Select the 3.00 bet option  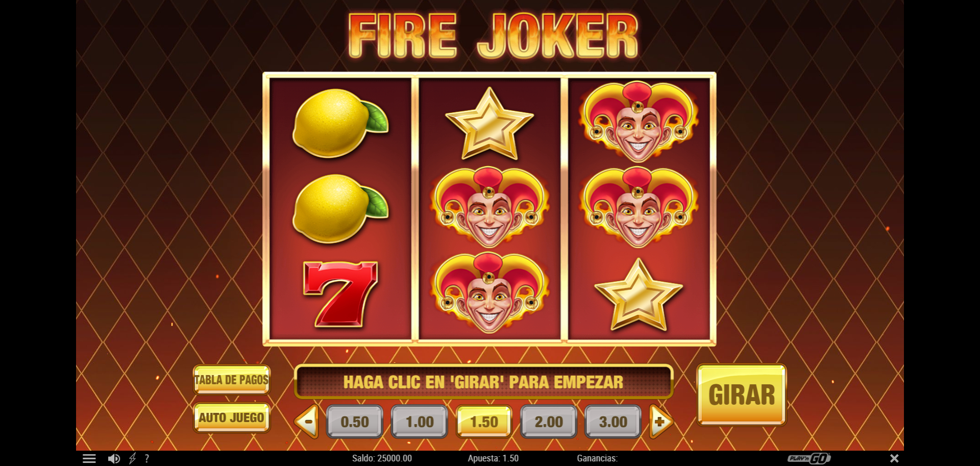click(613, 422)
